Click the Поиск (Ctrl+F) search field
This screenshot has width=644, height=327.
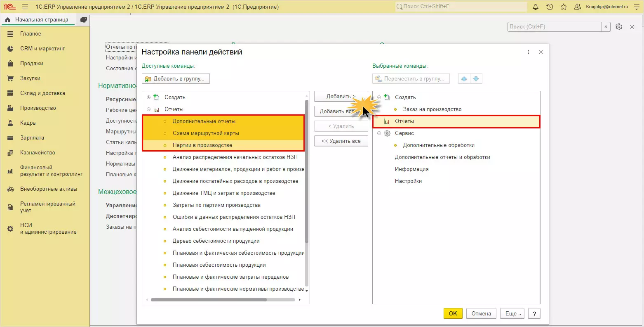pyautogui.click(x=555, y=27)
